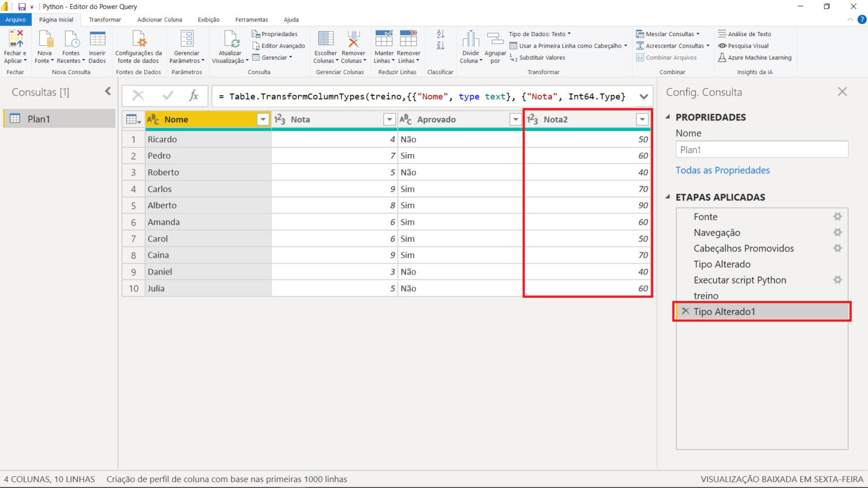Click the Inserir Dados icon
This screenshot has height=488, width=868.
point(97,39)
